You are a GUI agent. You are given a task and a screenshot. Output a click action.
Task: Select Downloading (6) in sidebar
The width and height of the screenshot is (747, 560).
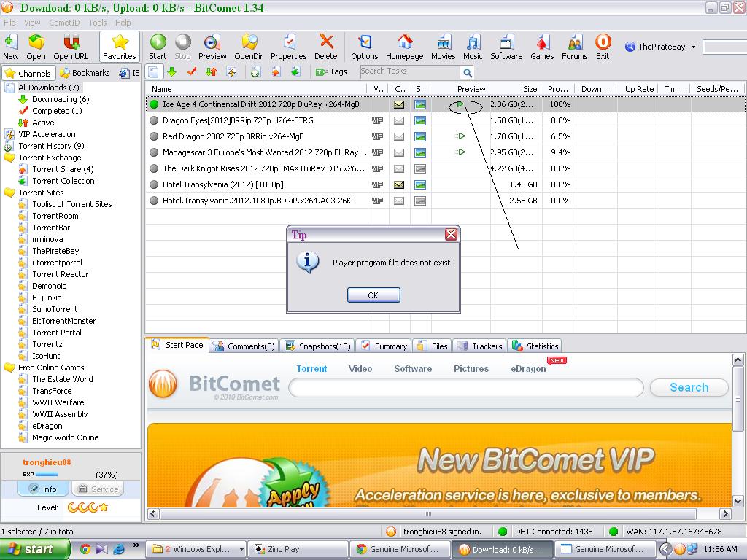click(61, 99)
